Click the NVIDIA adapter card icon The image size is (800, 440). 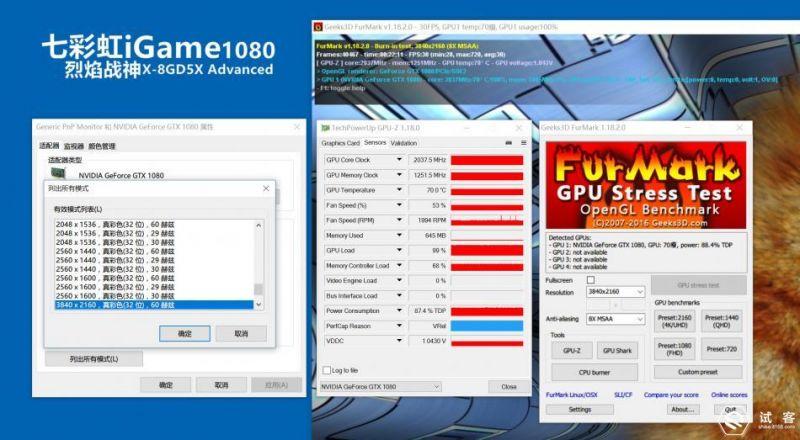pos(58,173)
